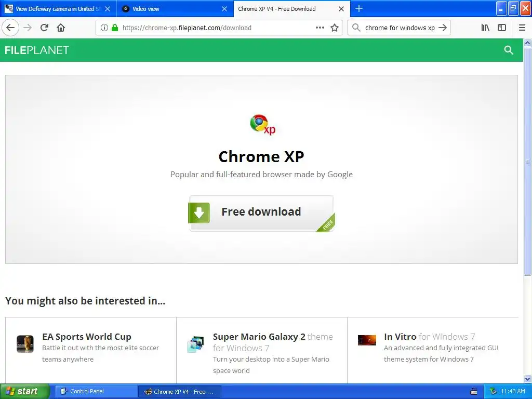Click the Chrome XP logo image
This screenshot has height=399, width=532.
tap(262, 125)
